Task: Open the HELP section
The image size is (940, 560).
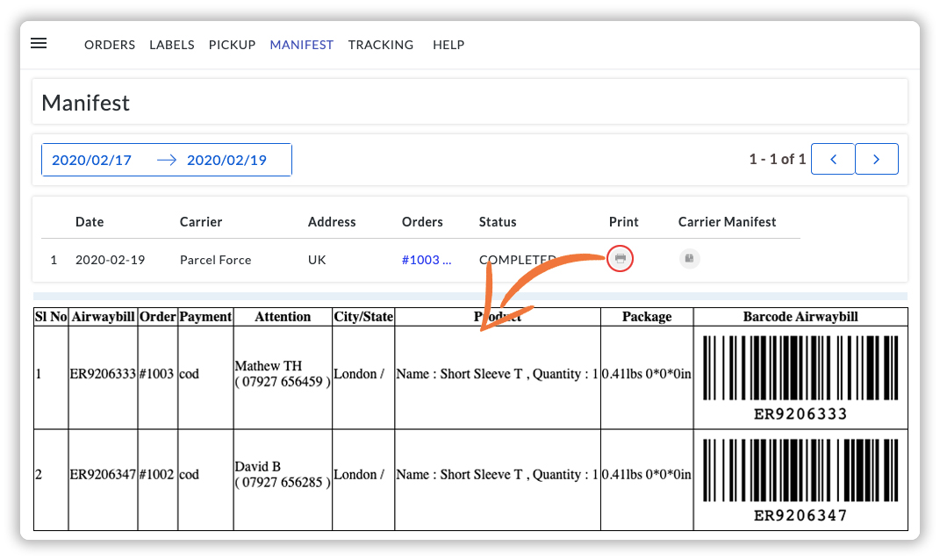Action: pos(448,45)
